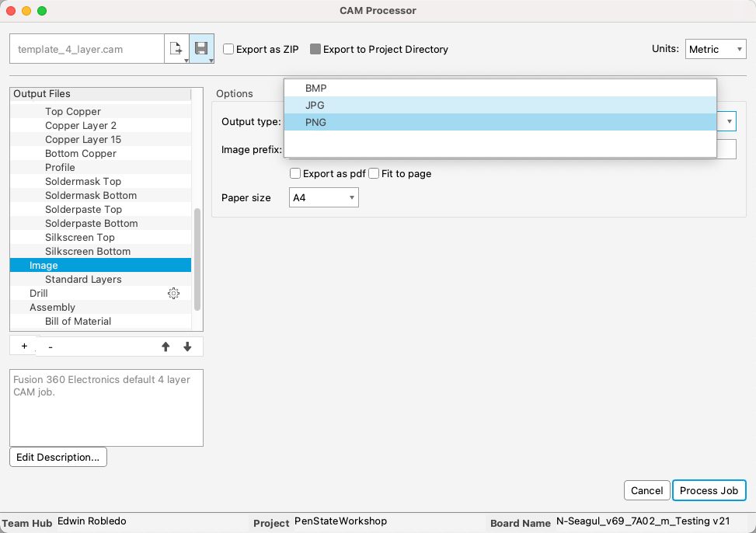Click the load job file icon
Viewport: 756px width, 533px height.
(x=176, y=49)
